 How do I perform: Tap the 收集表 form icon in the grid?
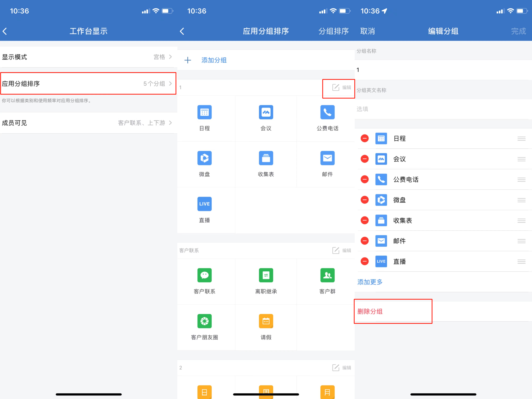tap(266, 158)
